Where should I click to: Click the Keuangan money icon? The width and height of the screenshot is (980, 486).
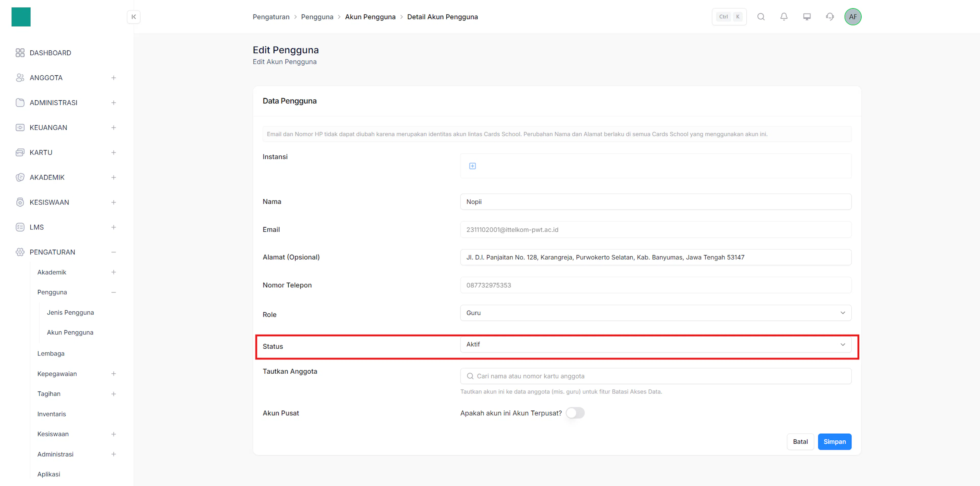coord(20,127)
